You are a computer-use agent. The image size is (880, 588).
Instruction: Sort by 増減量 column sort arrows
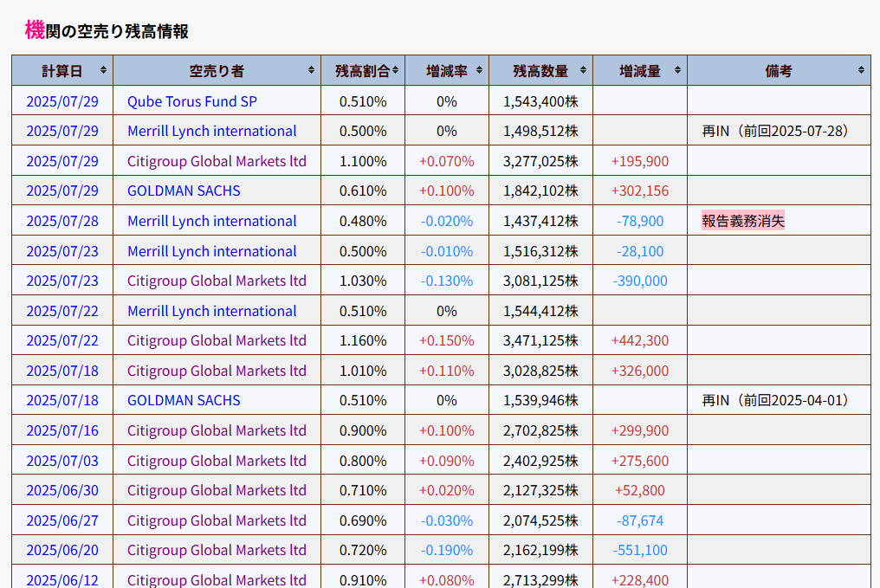[x=677, y=70]
